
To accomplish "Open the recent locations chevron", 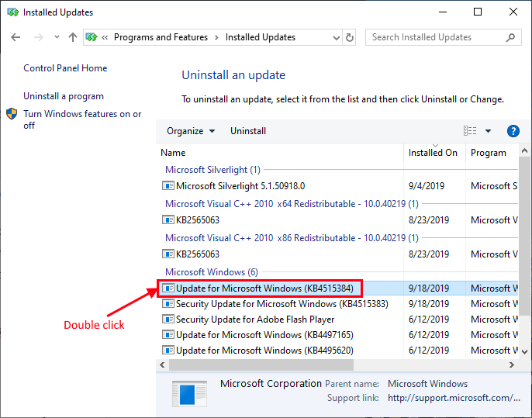I will coord(57,37).
